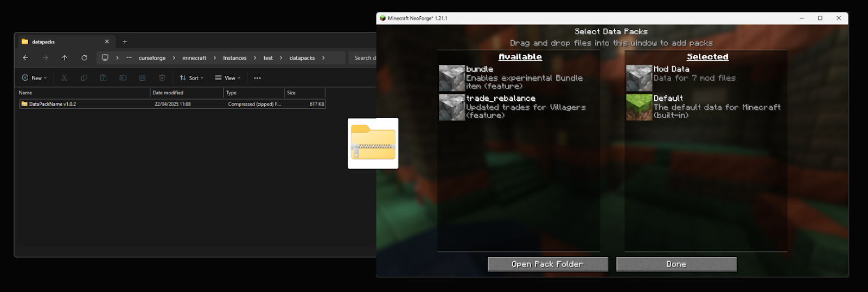Click the Back arrow in File Explorer

(25, 58)
